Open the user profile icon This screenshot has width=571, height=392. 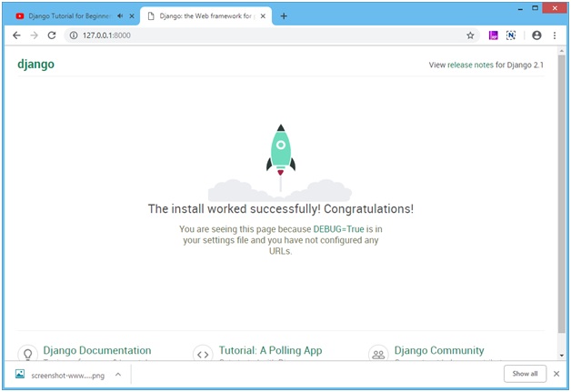click(536, 35)
